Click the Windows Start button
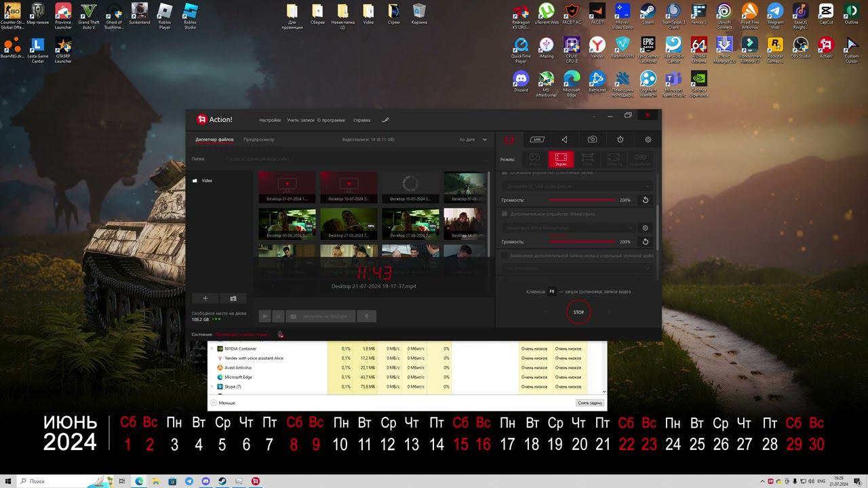Viewport: 868px width, 488px height. coord(7,481)
